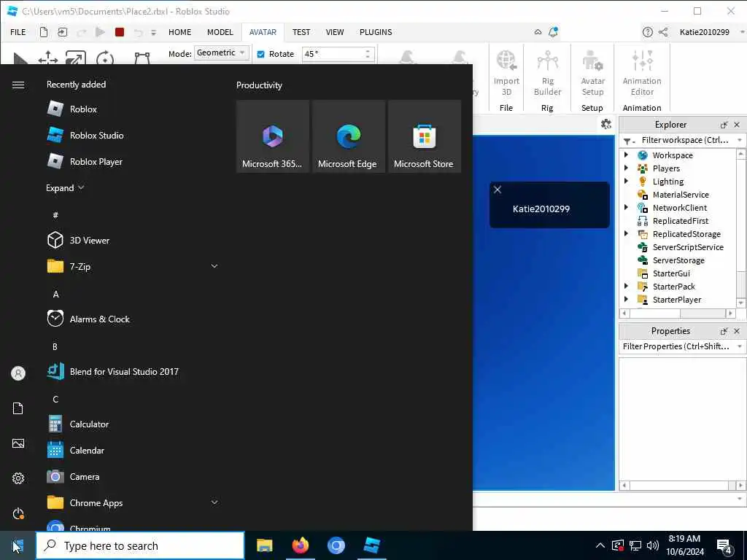Click the red Stop button in Studio toolbar
The image size is (747, 560).
(x=120, y=32)
